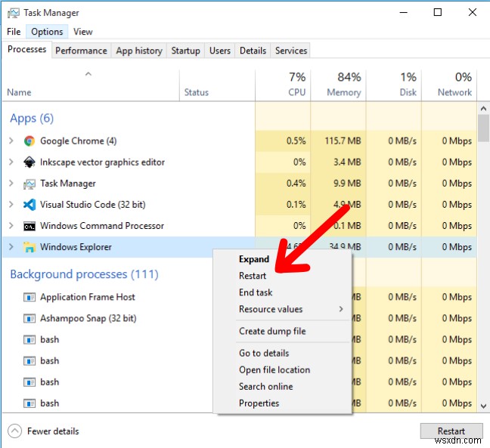This screenshot has width=490, height=448.
Task: Expand the Windows Explorer row chevron
Action: (11, 247)
